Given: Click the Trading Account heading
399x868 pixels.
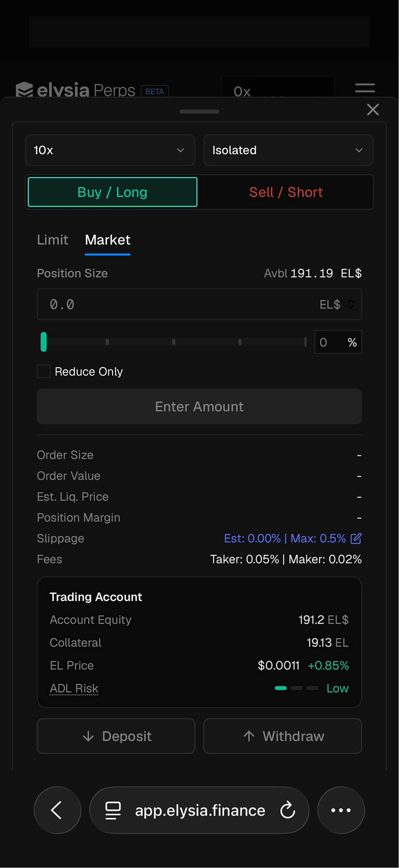Looking at the screenshot, I should [96, 597].
